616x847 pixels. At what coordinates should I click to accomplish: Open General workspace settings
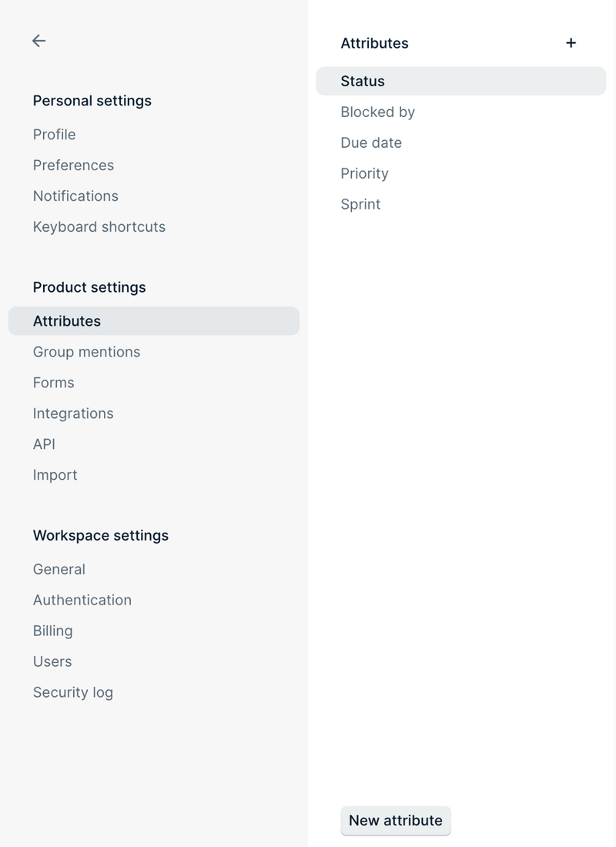pyautogui.click(x=59, y=568)
